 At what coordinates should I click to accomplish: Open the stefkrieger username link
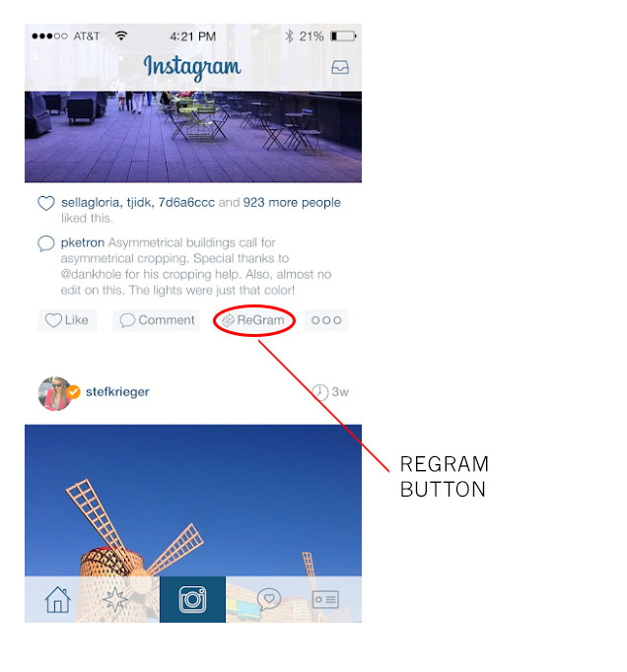(x=117, y=392)
